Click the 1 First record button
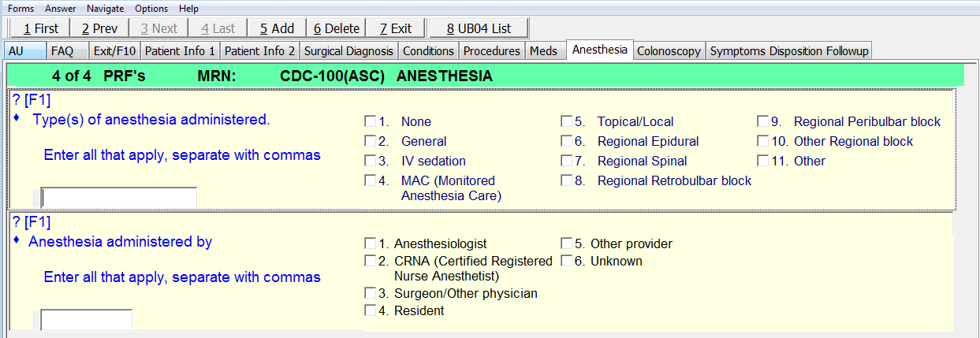 point(40,28)
